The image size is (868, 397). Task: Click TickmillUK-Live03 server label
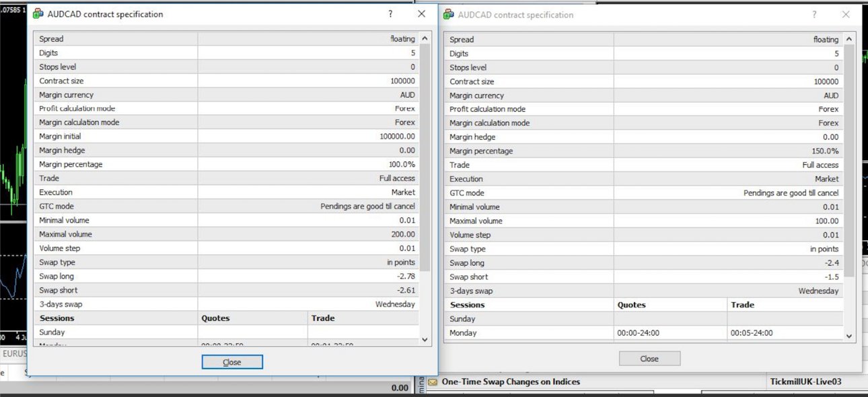click(x=805, y=382)
